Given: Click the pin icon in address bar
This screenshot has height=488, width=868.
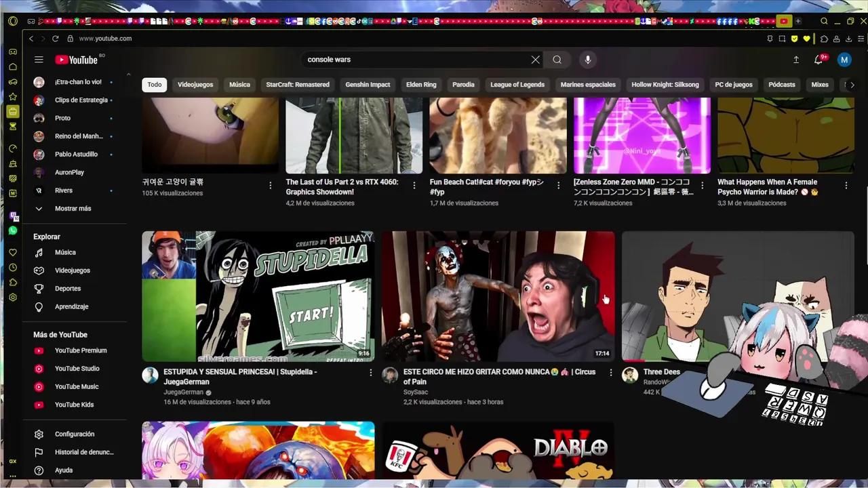Looking at the screenshot, I should [x=770, y=39].
